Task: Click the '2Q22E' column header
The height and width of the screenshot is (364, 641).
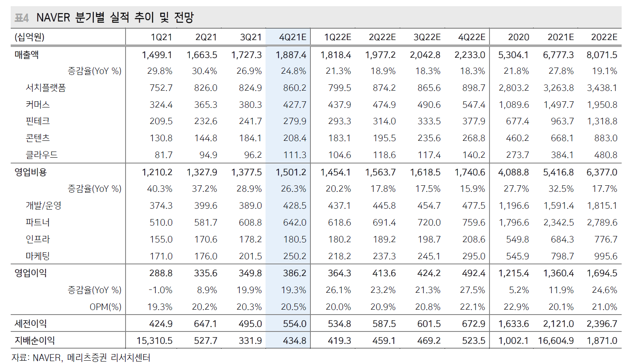Action: pyautogui.click(x=382, y=37)
